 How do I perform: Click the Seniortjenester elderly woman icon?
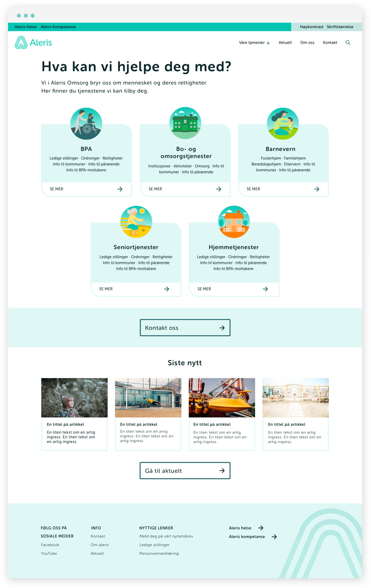136,222
